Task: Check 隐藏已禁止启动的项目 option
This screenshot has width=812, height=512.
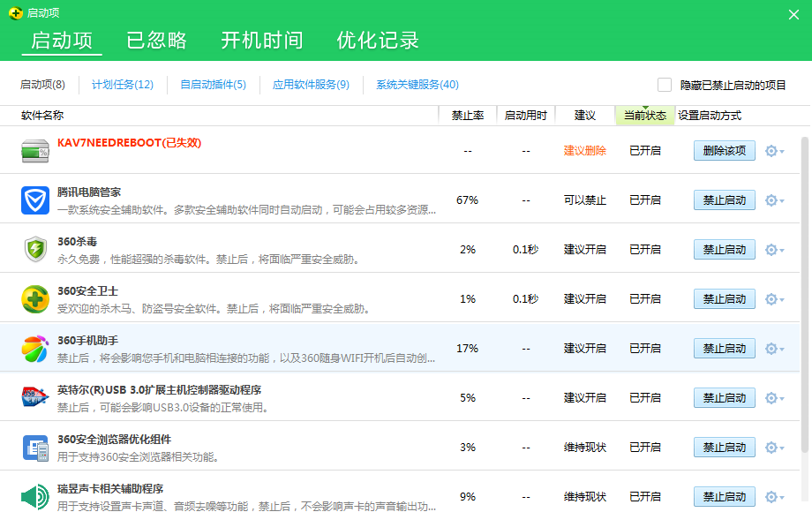Action: pos(665,84)
